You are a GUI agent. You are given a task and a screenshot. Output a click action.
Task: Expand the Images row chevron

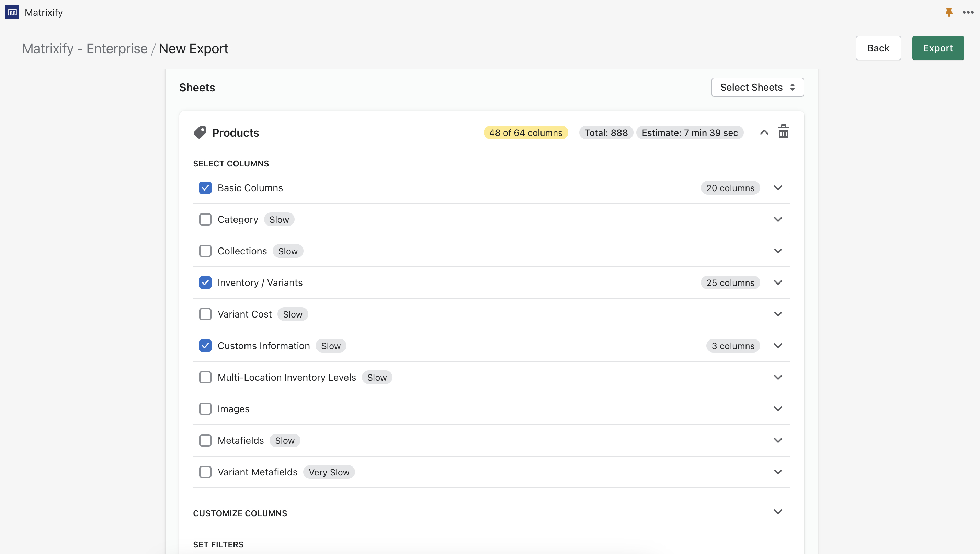(778, 409)
